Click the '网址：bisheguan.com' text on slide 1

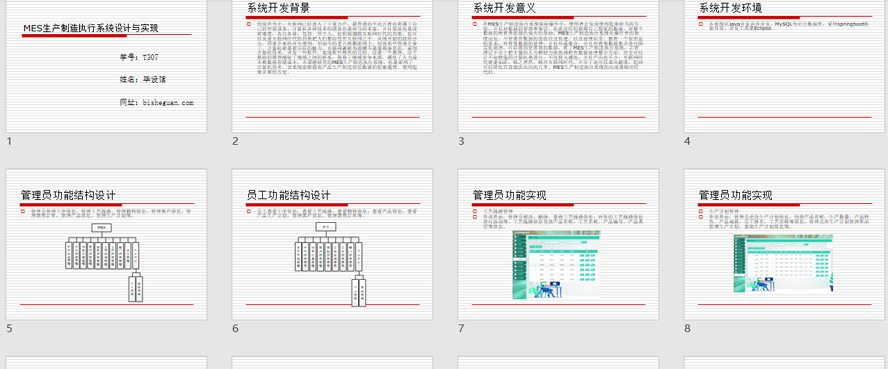(157, 102)
